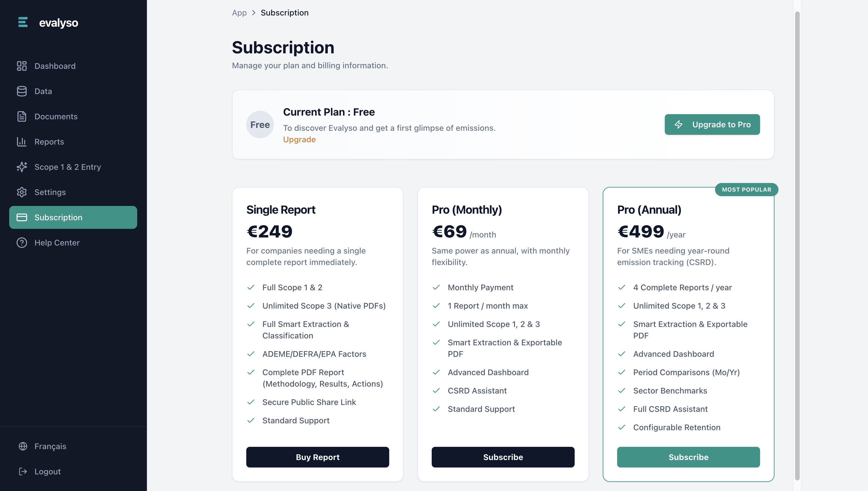
Task: Switch language using the Français globe icon
Action: coord(23,446)
